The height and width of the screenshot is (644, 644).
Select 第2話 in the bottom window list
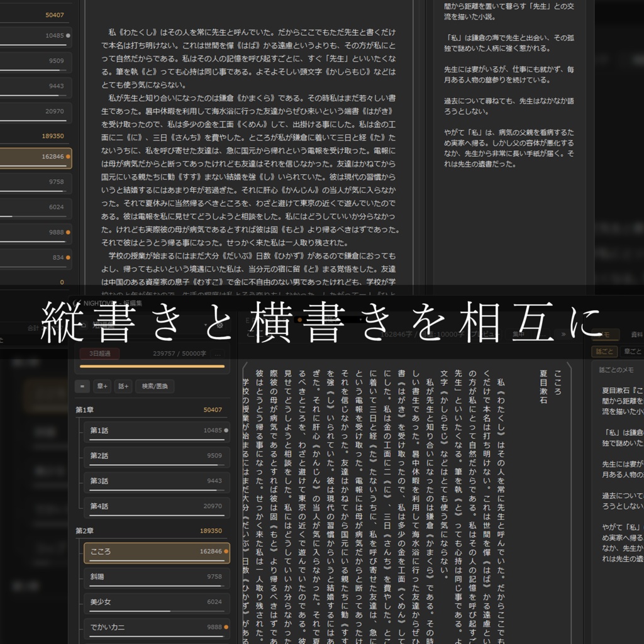pyautogui.click(x=157, y=457)
